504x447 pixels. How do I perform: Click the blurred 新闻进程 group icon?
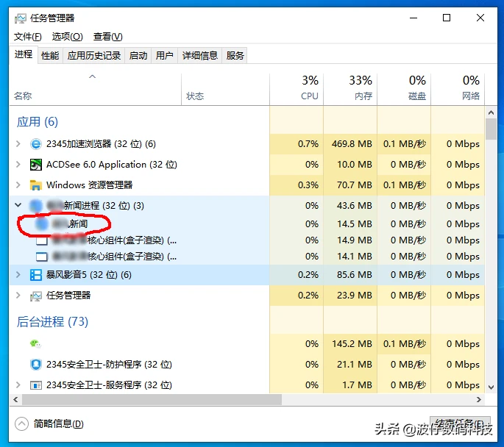coord(35,206)
